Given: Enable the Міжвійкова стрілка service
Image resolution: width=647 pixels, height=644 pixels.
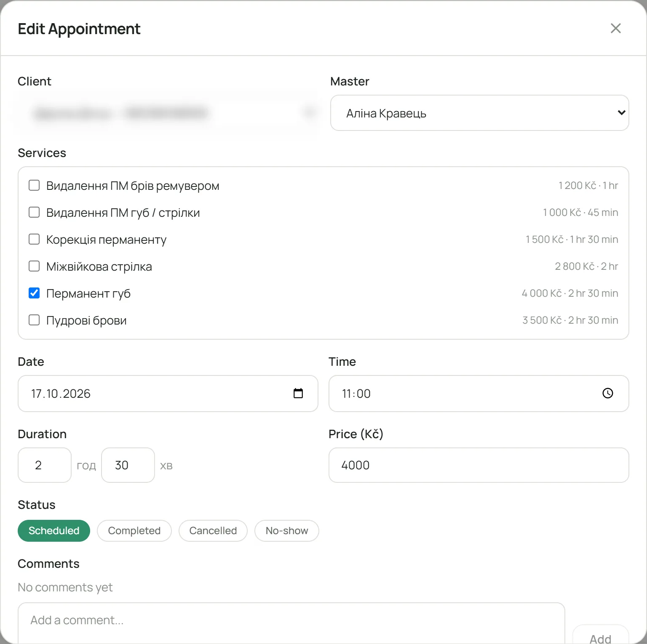Looking at the screenshot, I should click(34, 266).
